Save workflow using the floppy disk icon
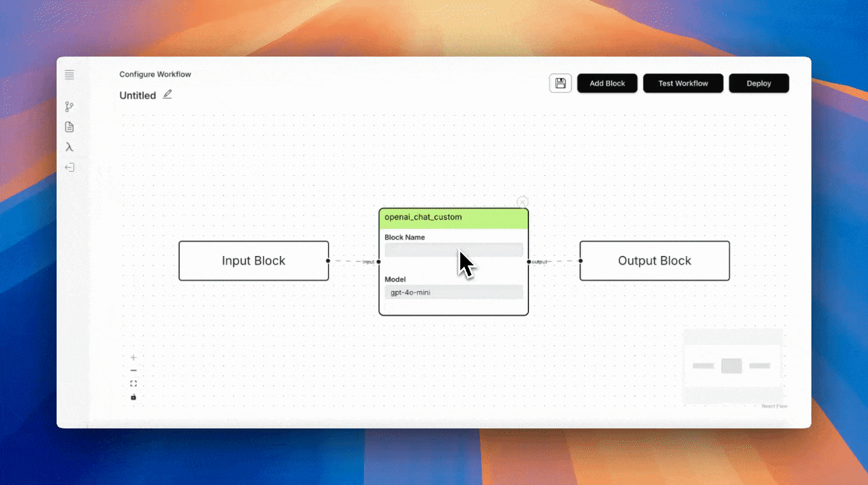 [x=560, y=84]
